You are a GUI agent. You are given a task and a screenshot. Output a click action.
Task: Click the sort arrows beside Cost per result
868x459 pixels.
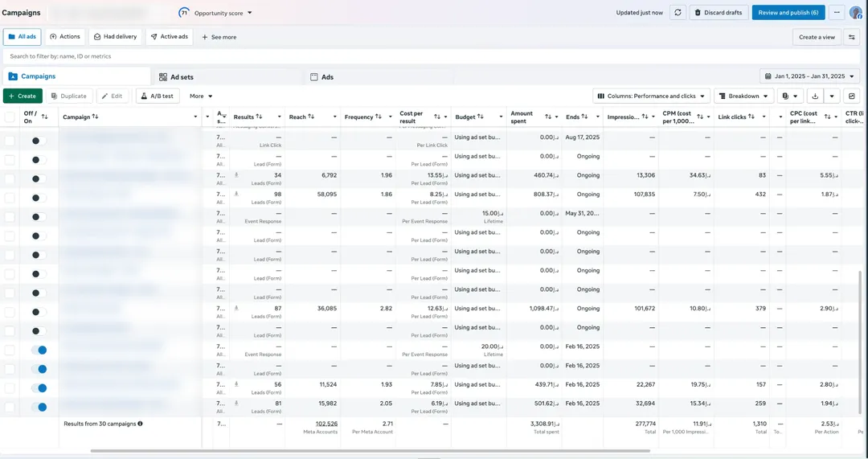(x=437, y=117)
